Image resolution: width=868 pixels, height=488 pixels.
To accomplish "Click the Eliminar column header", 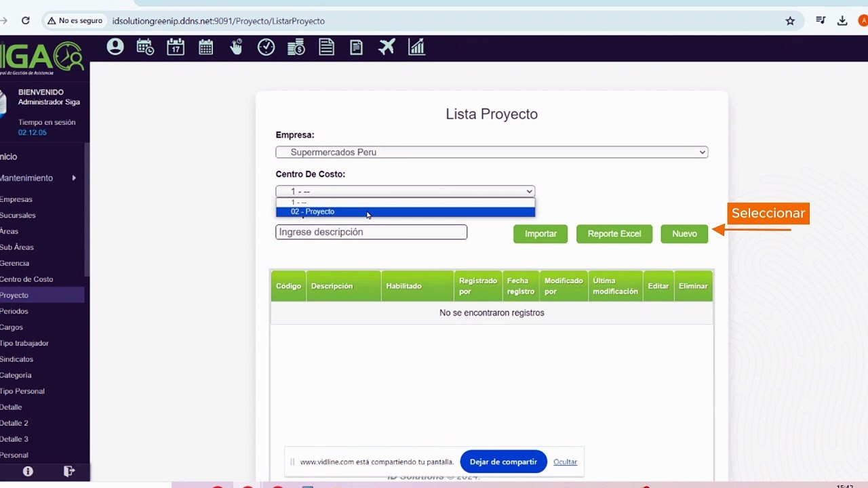I will [x=693, y=286].
